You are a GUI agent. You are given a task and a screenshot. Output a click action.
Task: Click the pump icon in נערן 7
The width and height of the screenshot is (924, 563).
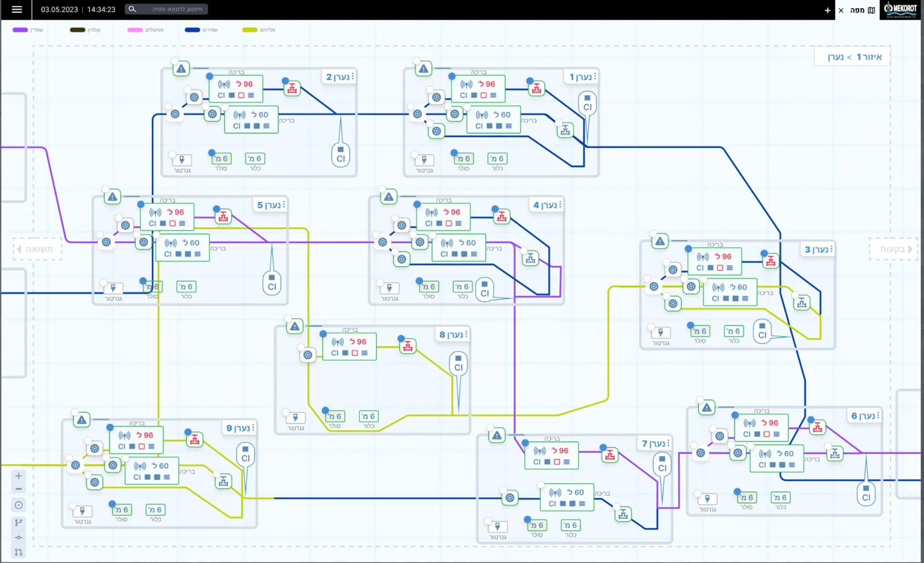510,498
